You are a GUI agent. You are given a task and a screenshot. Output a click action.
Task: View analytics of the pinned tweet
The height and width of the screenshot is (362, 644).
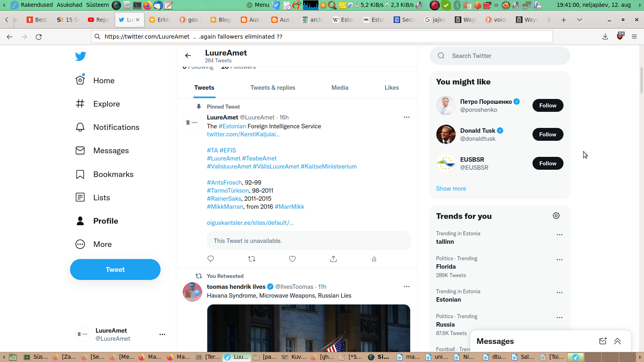pos(374,259)
